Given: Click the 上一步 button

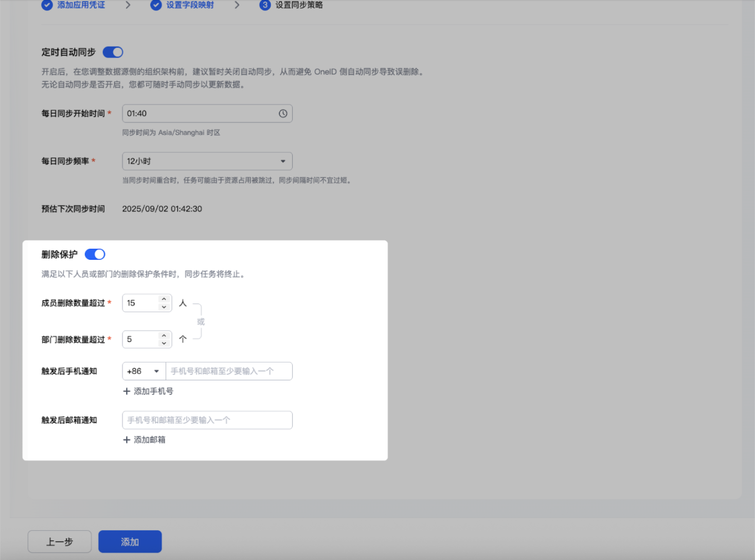Looking at the screenshot, I should pos(60,541).
